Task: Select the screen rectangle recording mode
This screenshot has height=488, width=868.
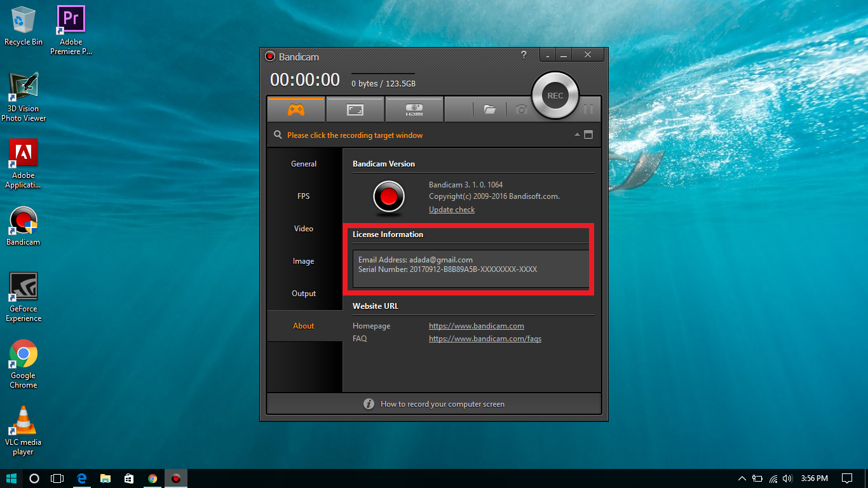Action: click(x=355, y=109)
